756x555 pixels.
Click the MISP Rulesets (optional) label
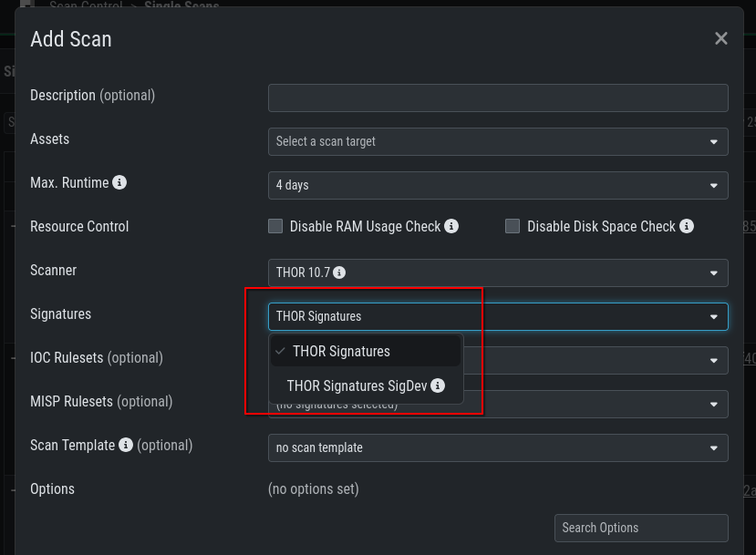coord(101,402)
